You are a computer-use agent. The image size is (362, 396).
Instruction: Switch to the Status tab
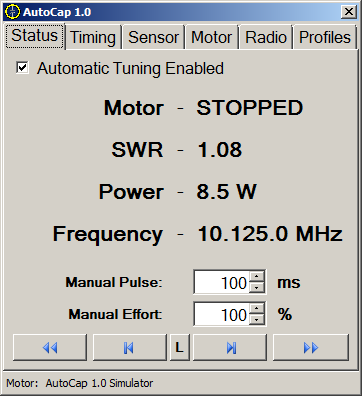tap(35, 36)
